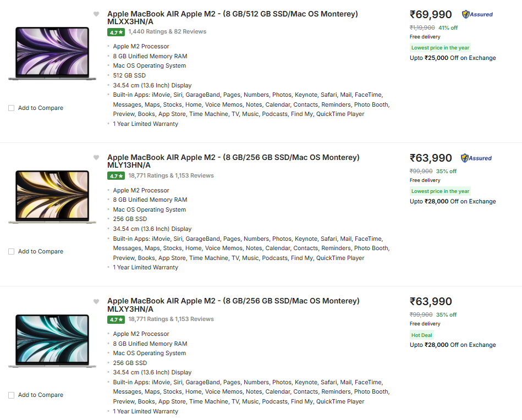
Task: Click the Hot Deal tag on MLXY3HN/A
Action: [x=422, y=335]
